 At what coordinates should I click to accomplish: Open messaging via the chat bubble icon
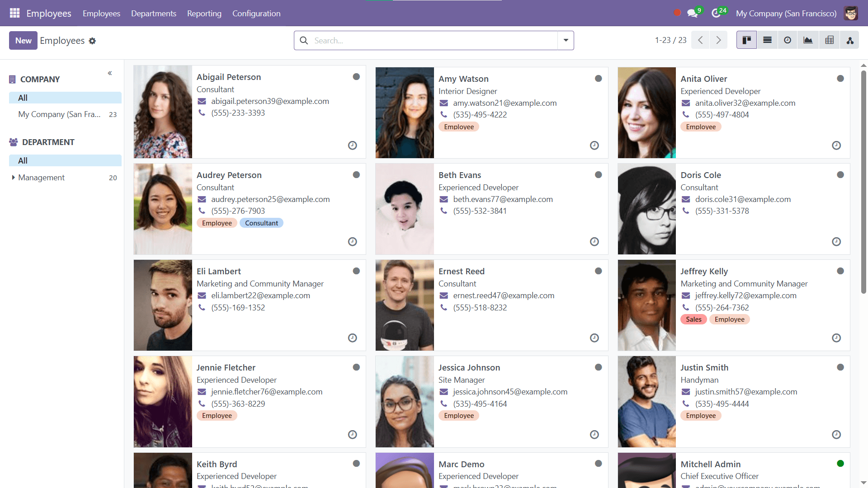(692, 13)
